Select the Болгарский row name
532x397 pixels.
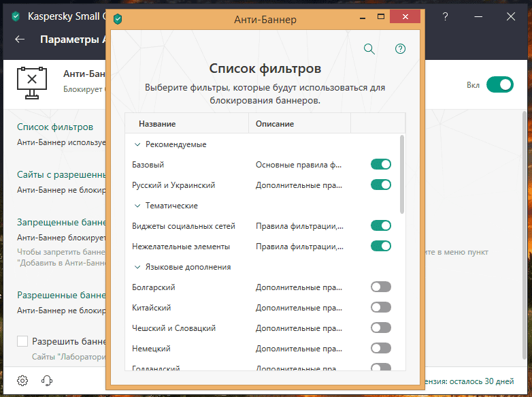point(153,287)
